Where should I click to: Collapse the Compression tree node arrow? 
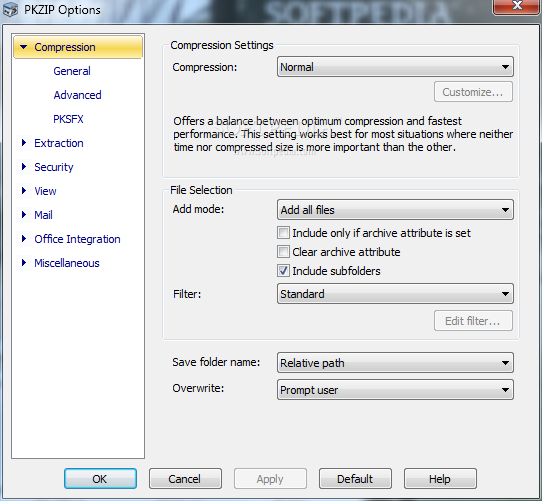pyautogui.click(x=24, y=47)
